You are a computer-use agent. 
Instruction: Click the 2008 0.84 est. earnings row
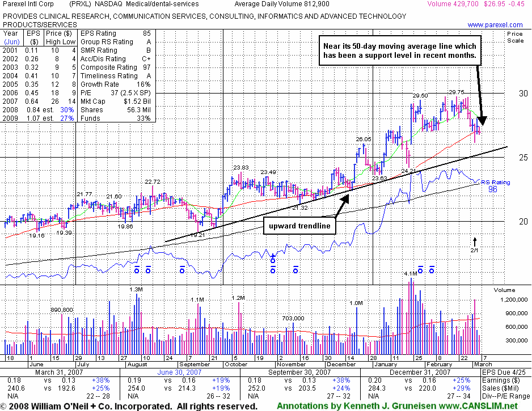click(38, 109)
